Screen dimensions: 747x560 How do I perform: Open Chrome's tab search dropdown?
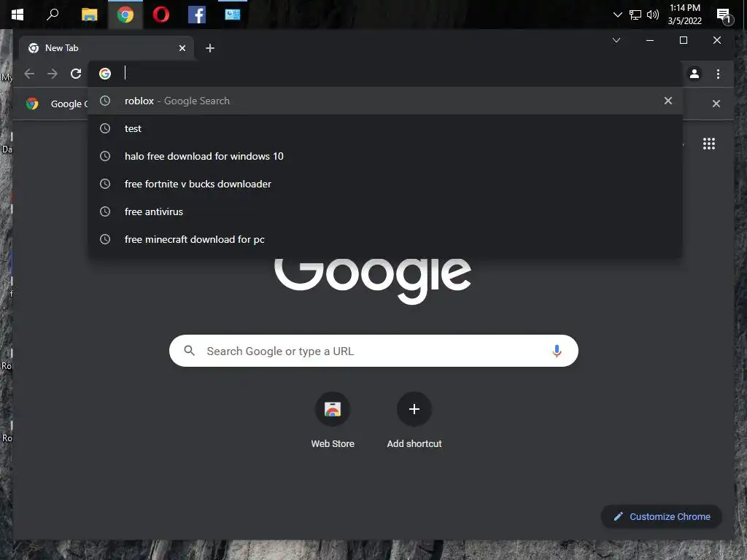(616, 40)
